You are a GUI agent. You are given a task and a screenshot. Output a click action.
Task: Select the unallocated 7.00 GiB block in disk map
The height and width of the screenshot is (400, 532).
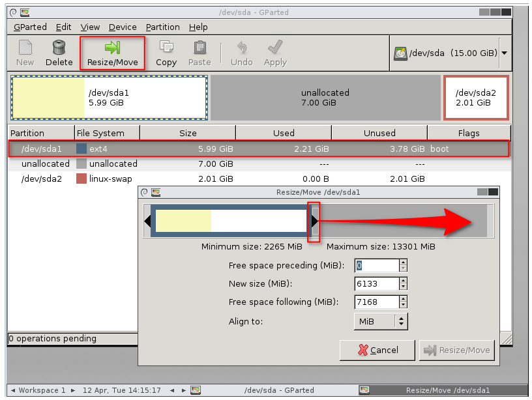[x=325, y=98]
